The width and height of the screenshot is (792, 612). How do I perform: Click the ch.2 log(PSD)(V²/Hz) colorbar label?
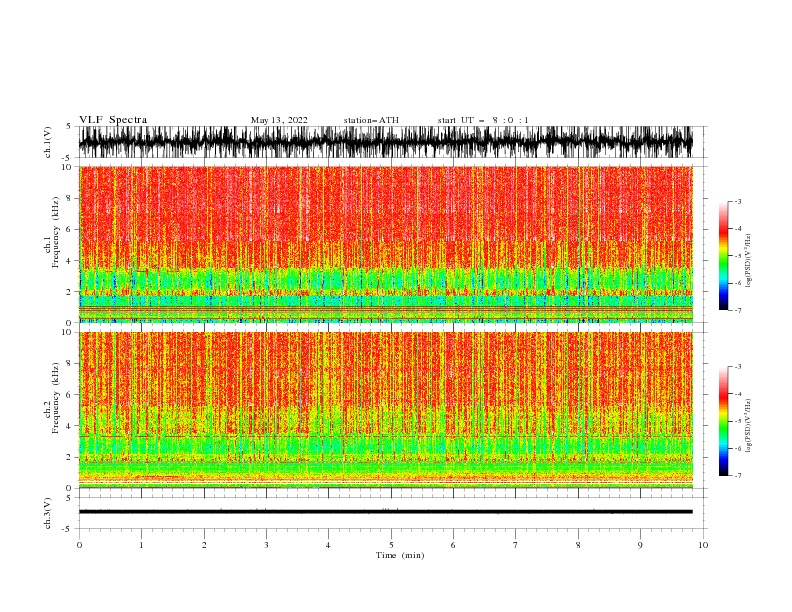pos(748,426)
